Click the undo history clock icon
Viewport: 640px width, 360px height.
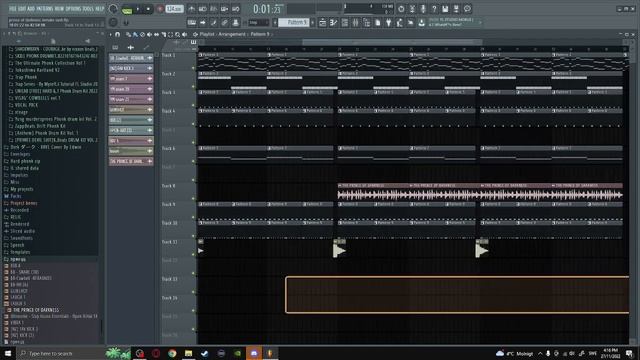coord(401,9)
